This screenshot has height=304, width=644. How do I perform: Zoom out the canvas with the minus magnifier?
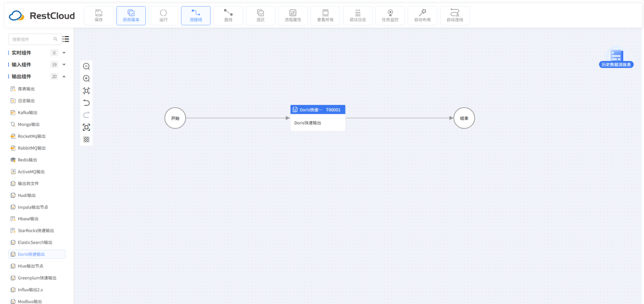[x=86, y=66]
